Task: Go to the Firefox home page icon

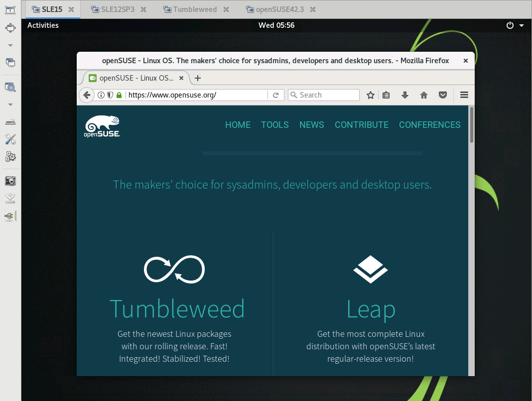Action: pos(424,95)
